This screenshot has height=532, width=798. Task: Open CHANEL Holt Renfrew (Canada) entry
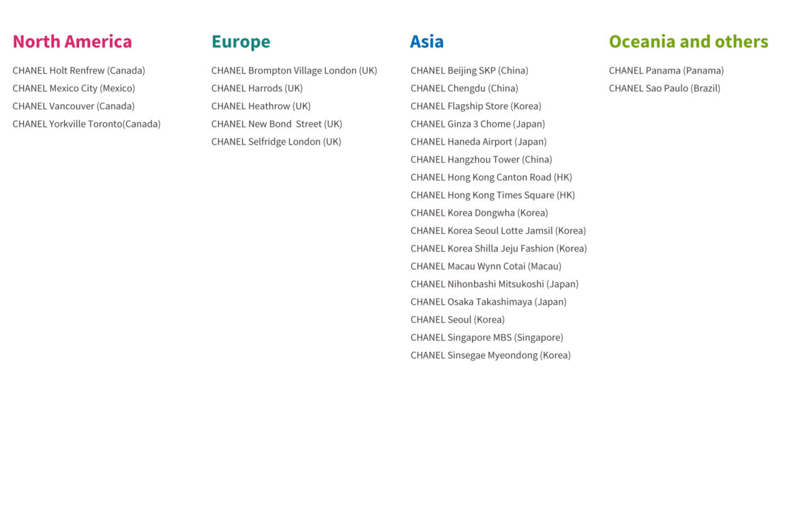click(x=78, y=70)
